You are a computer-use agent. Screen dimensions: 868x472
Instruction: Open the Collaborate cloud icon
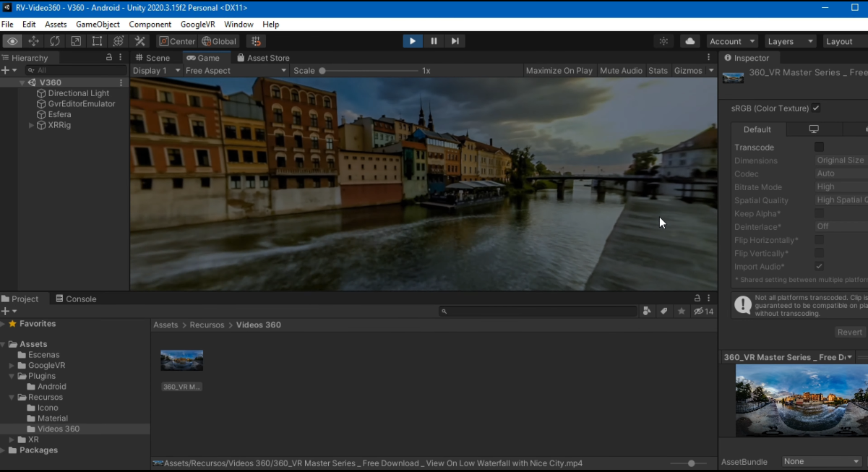(x=689, y=41)
